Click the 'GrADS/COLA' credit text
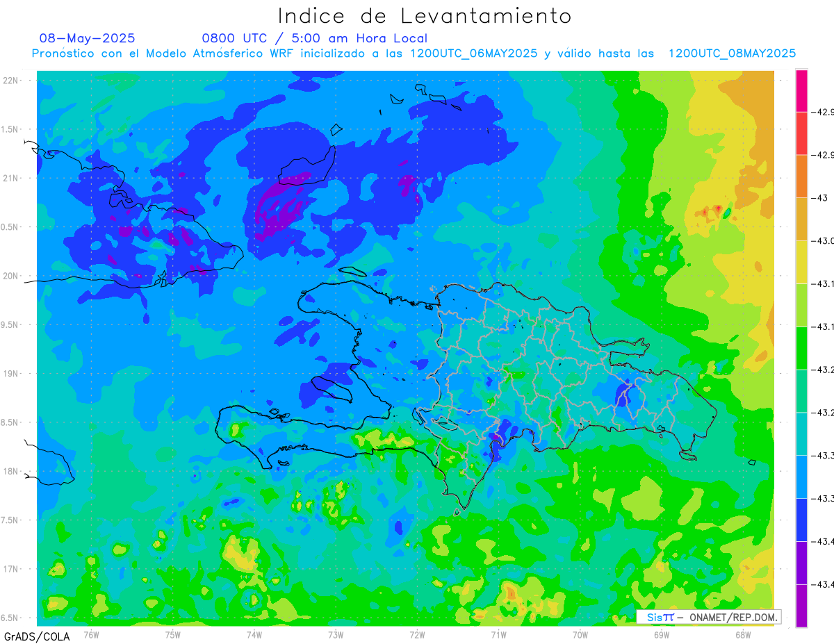The image size is (834, 644). [37, 636]
